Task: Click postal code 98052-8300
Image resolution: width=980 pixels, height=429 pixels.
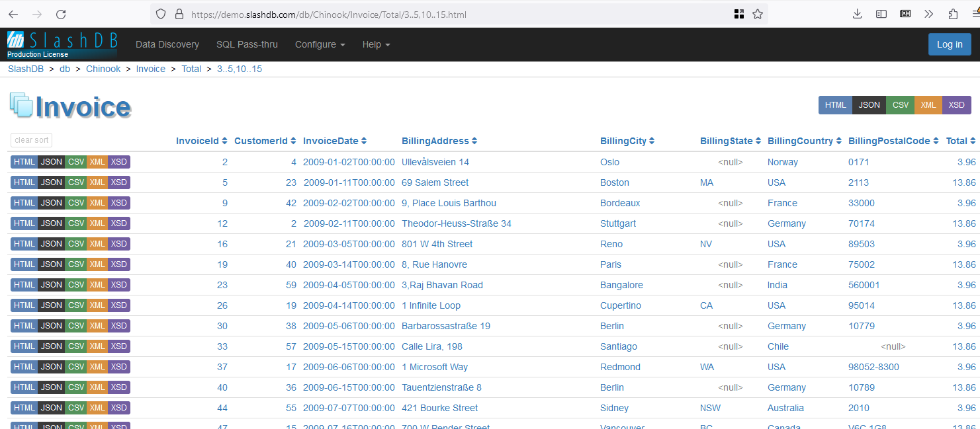Action: click(873, 367)
